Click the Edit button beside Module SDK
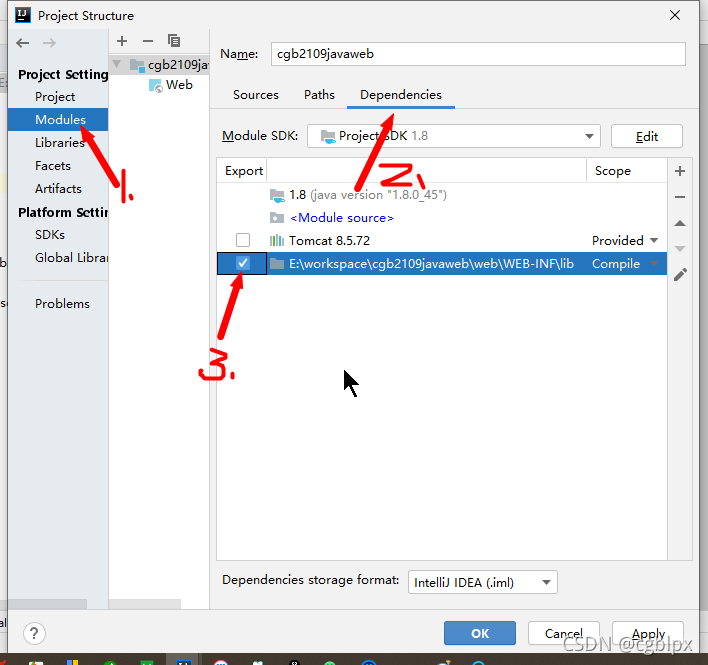Viewport: 708px width, 665px height. (647, 136)
